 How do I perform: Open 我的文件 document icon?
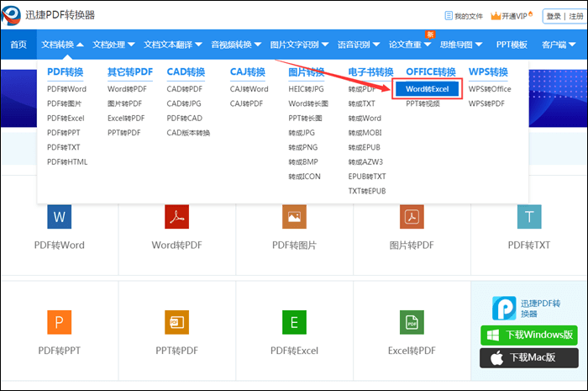(x=449, y=16)
